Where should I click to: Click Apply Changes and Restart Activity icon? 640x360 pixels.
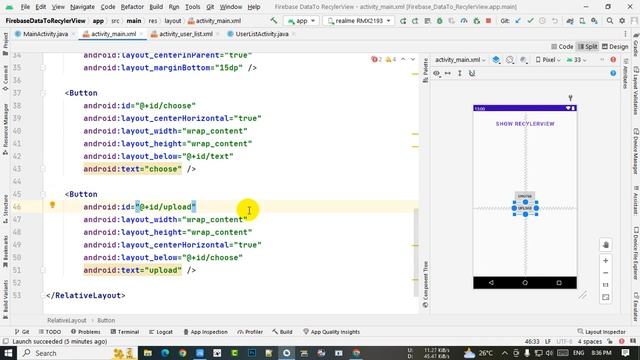(415, 21)
